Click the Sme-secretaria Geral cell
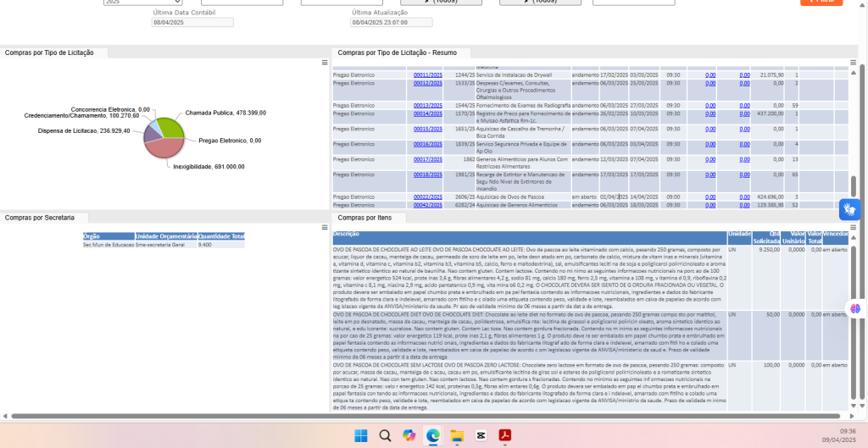Image resolution: width=868 pixels, height=448 pixels. point(166,245)
